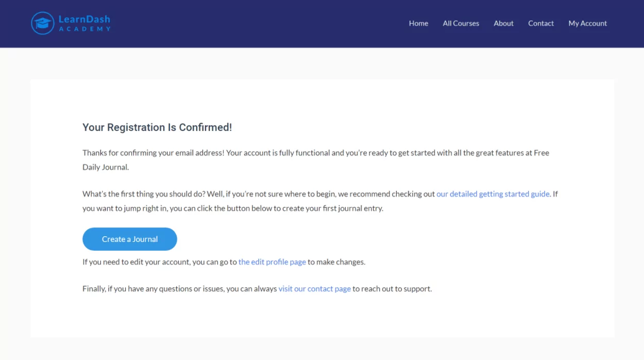Open My Account from the top menu

coord(587,23)
